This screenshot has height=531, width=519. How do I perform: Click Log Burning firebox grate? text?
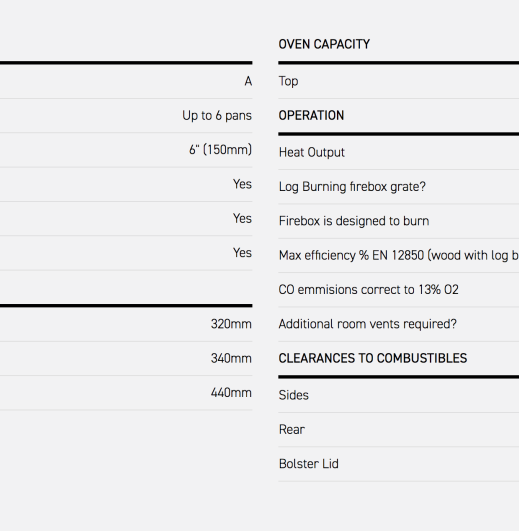(x=352, y=187)
